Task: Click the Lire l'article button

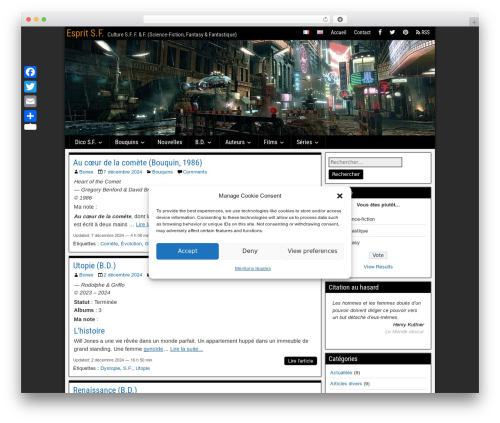Action: (x=300, y=361)
